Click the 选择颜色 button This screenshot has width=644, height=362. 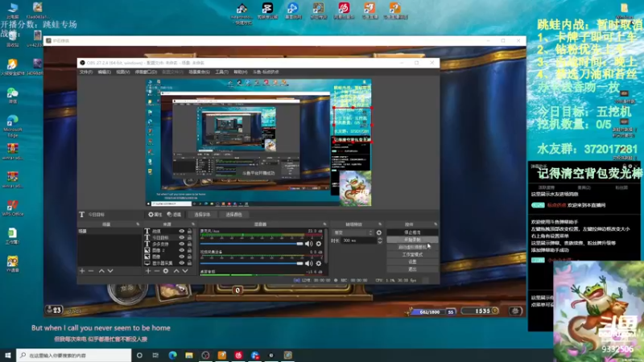point(233,215)
